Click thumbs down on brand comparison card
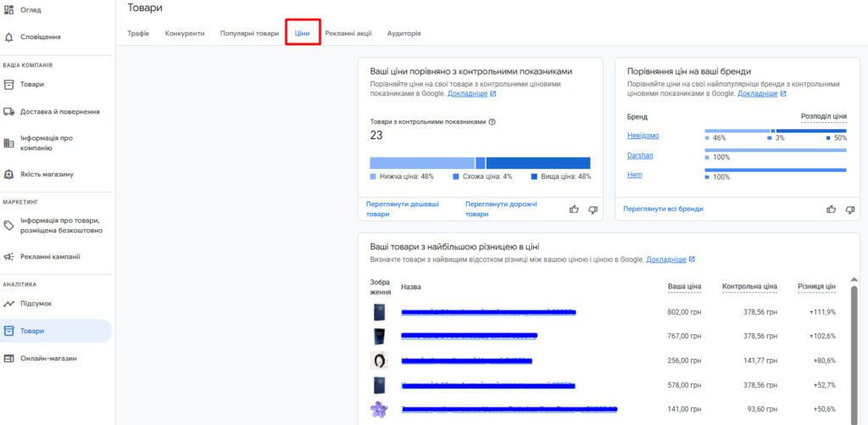This screenshot has width=868, height=425. 849,209
